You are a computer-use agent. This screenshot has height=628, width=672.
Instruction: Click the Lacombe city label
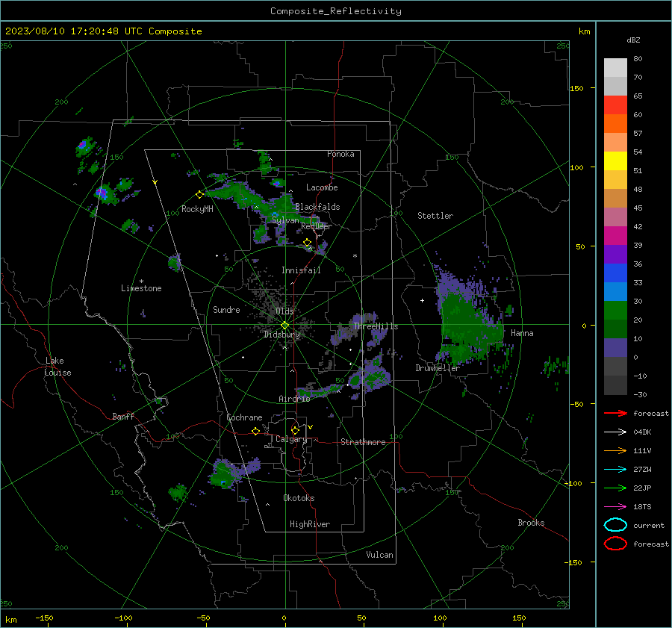click(322, 187)
